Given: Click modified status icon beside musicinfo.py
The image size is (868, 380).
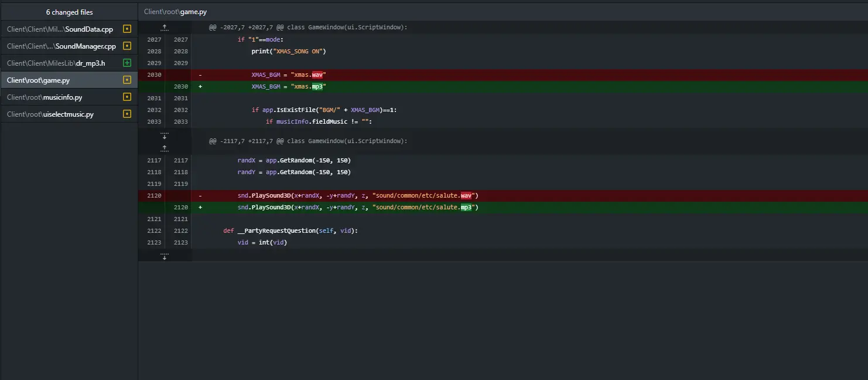Looking at the screenshot, I should [x=127, y=97].
